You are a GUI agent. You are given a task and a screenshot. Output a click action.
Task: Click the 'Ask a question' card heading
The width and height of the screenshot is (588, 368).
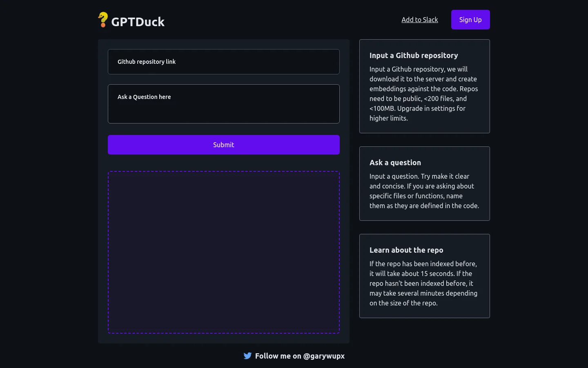pos(395,163)
